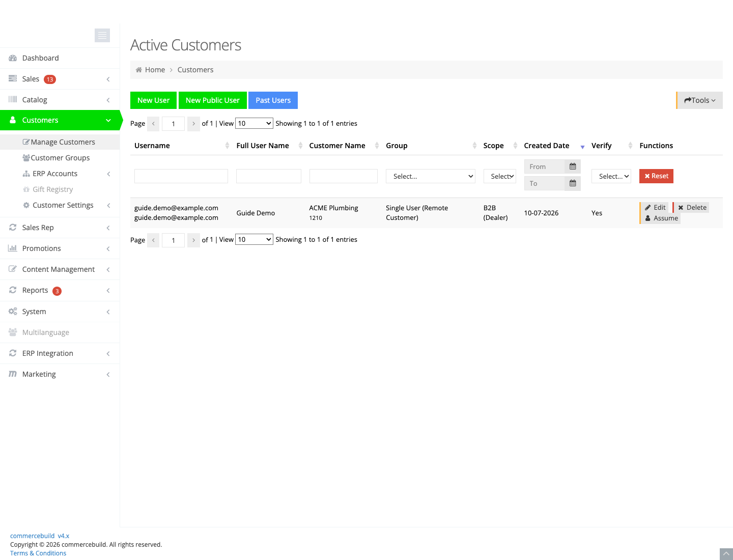Viewport: 733px width, 560px height.
Task: Open the Verify filter dropdown
Action: (x=611, y=176)
